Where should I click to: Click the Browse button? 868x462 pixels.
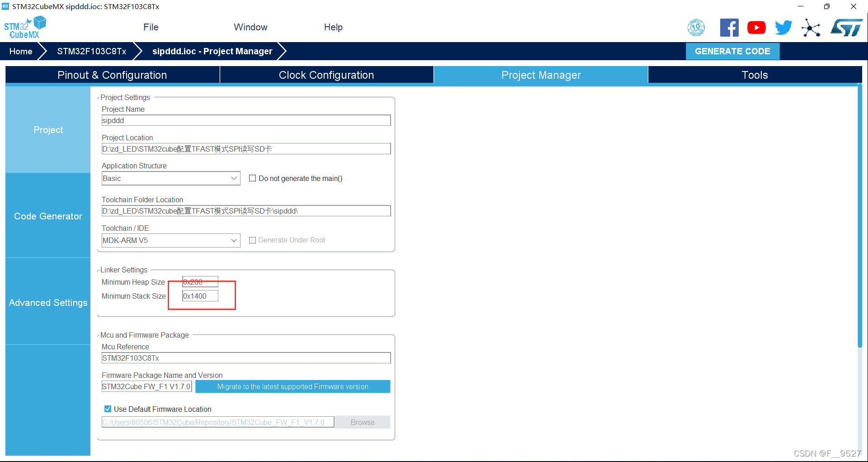pyautogui.click(x=363, y=422)
